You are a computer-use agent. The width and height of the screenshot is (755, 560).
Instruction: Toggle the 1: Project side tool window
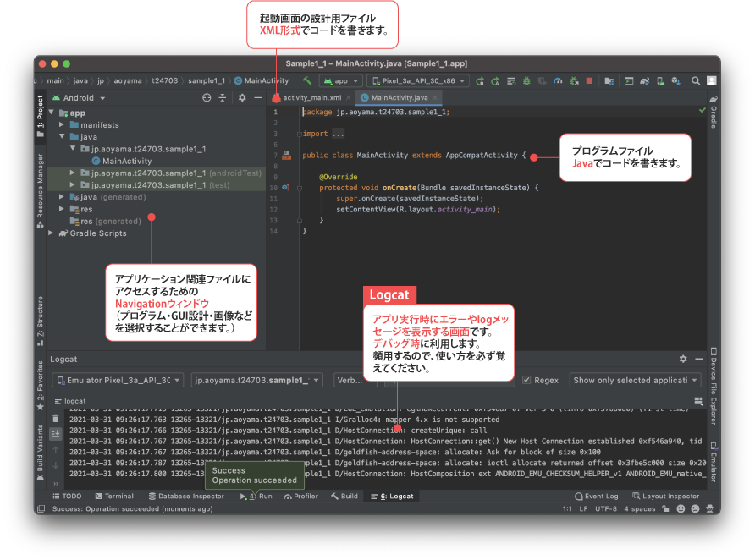coord(40,117)
